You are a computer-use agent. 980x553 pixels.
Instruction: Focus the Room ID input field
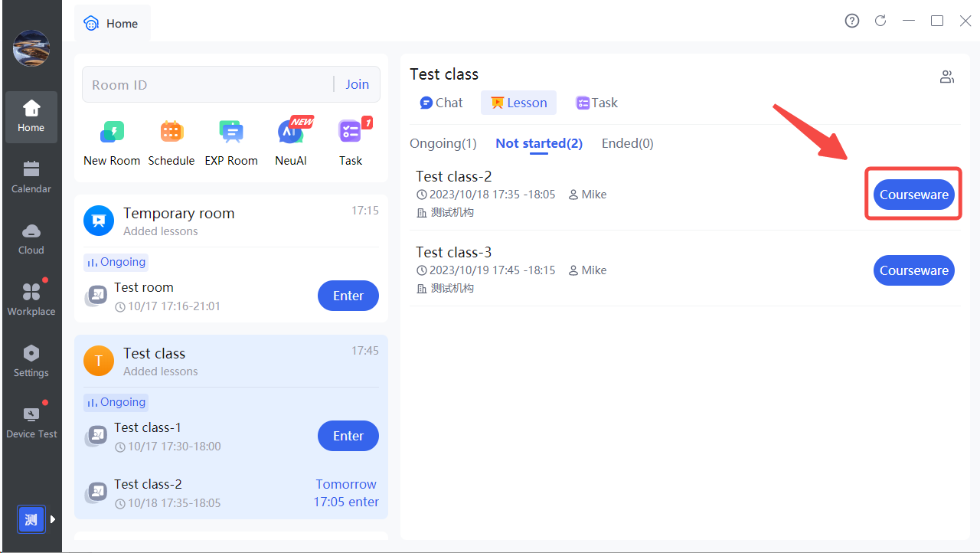tap(207, 85)
